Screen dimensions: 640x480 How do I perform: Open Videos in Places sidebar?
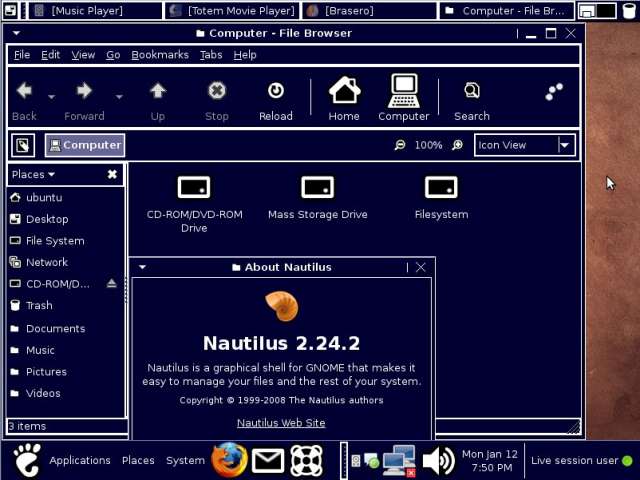[65, 393]
